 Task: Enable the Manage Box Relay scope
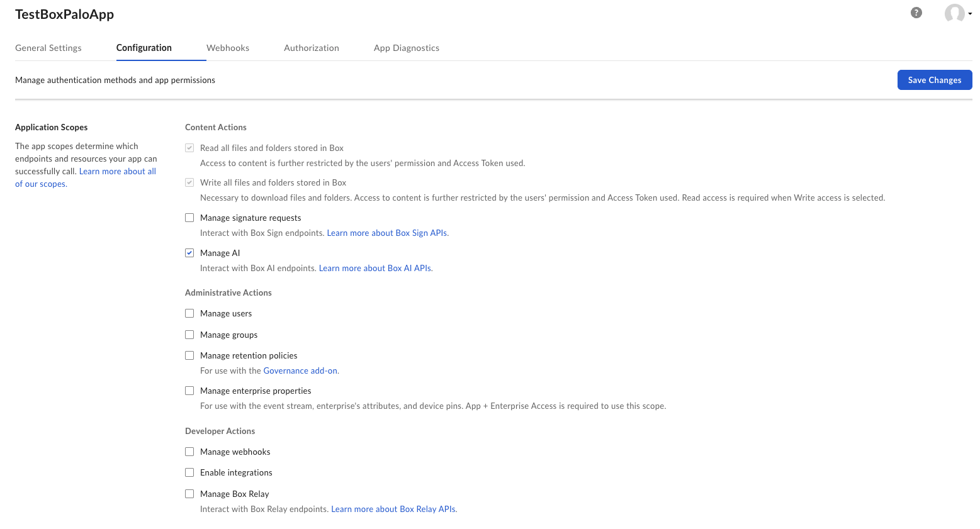tap(189, 494)
